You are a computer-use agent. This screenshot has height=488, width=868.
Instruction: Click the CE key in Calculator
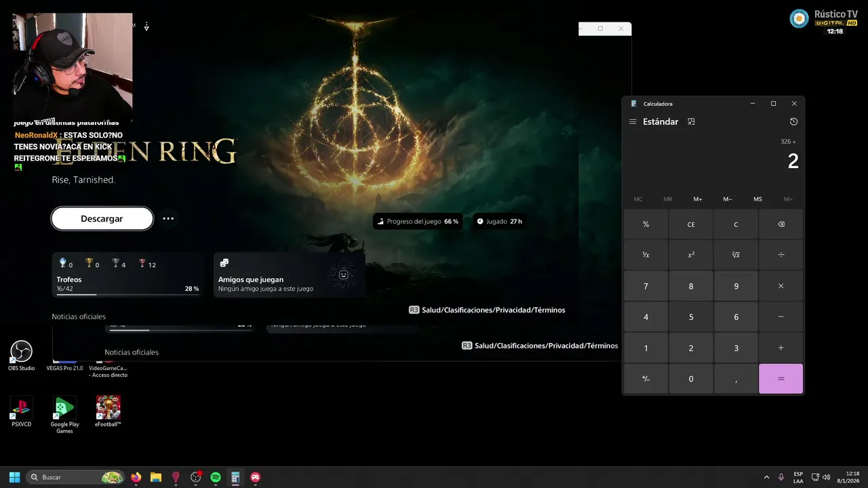click(691, 224)
